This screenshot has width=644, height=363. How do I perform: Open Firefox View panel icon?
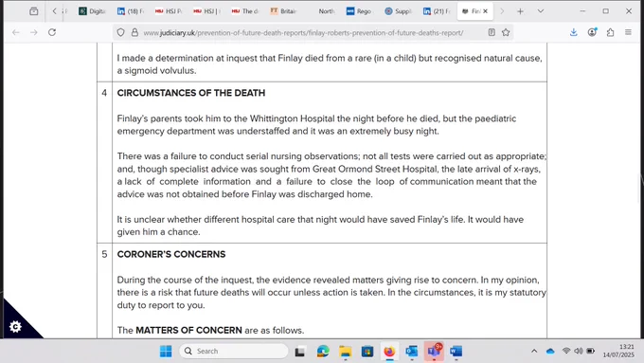click(34, 11)
